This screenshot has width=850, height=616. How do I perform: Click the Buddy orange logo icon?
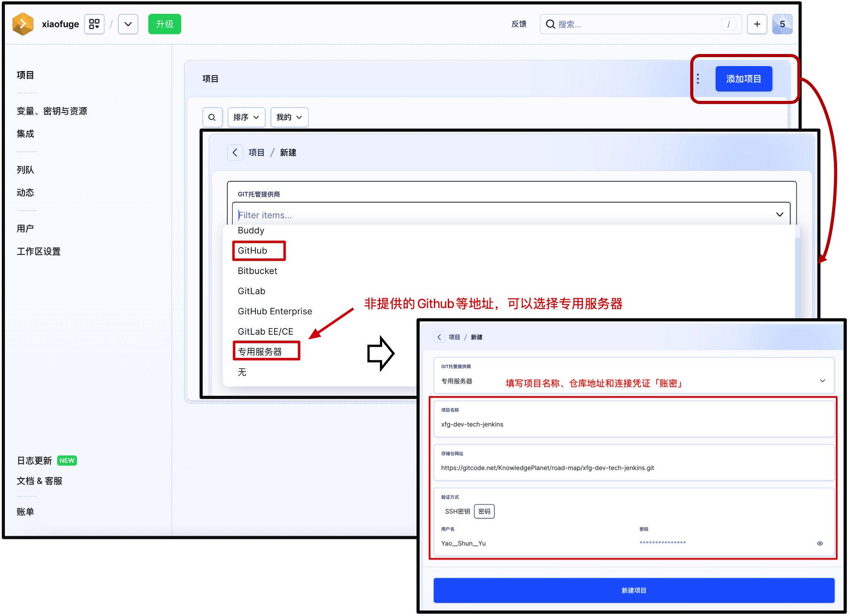tap(23, 24)
